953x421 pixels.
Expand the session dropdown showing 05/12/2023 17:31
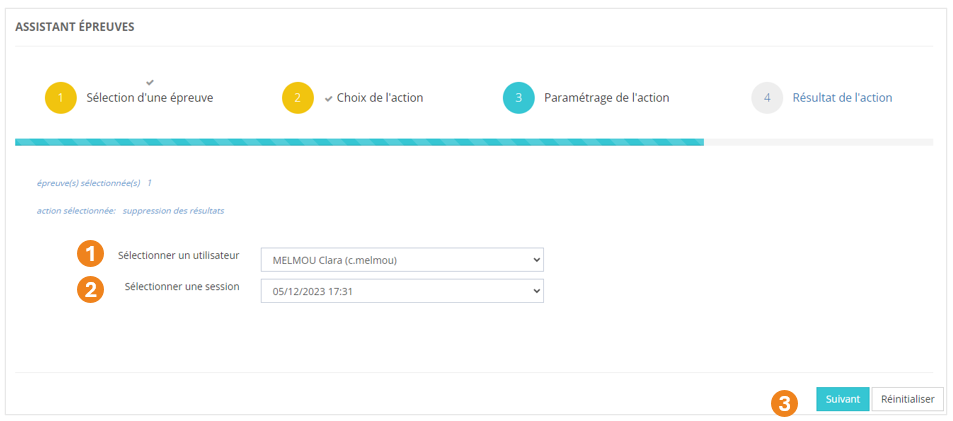click(x=401, y=291)
